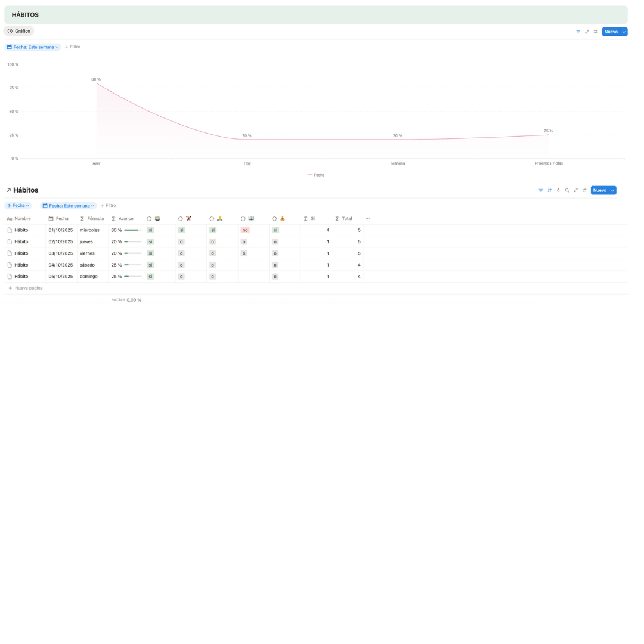Image resolution: width=644 pixels, height=644 pixels.
Task: Open the table's Fecha: Este semana filter chip
Action: [x=68, y=205]
